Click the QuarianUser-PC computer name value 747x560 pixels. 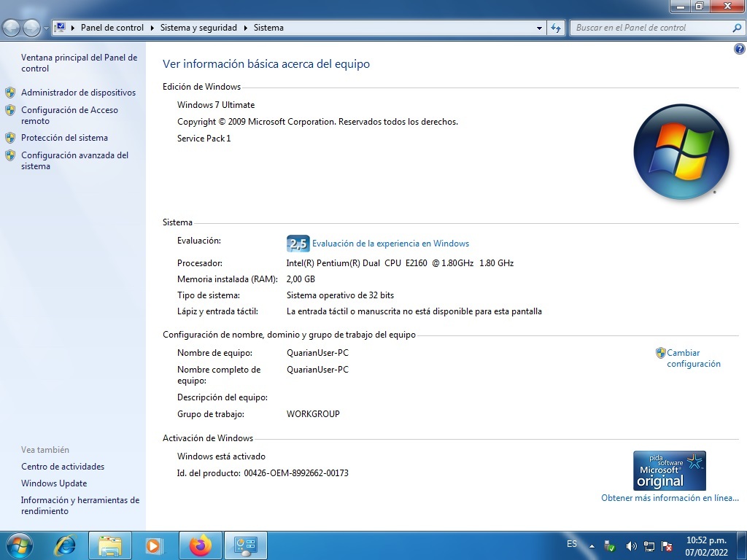click(318, 353)
